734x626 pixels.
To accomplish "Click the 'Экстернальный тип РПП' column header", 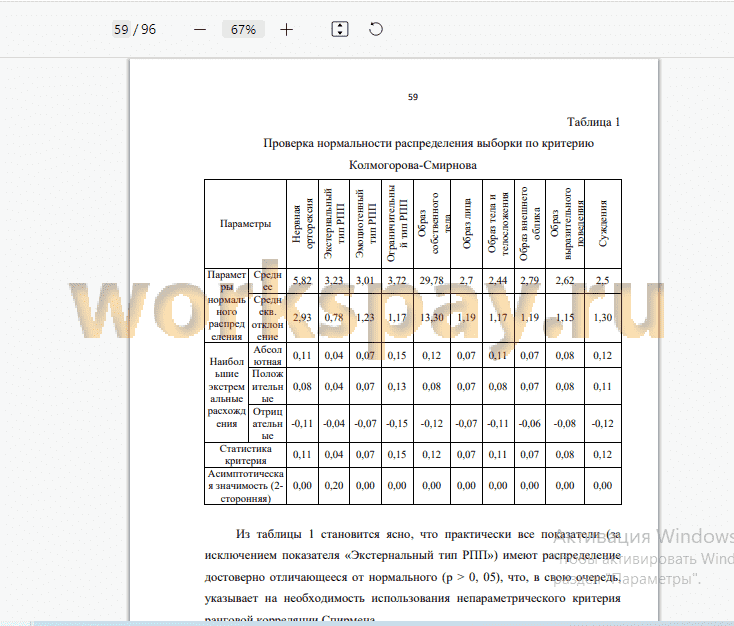I will pos(334,224).
